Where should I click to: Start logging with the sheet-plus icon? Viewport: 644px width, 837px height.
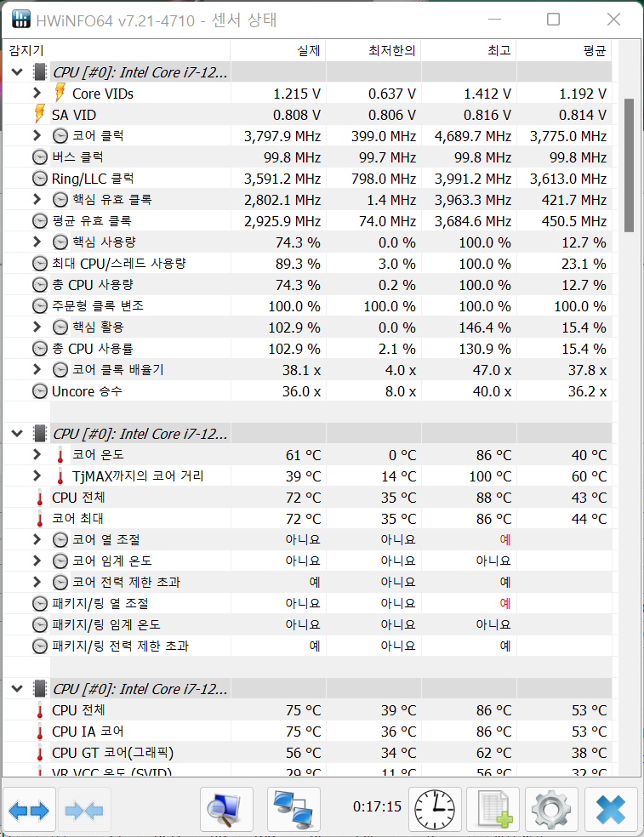(493, 810)
